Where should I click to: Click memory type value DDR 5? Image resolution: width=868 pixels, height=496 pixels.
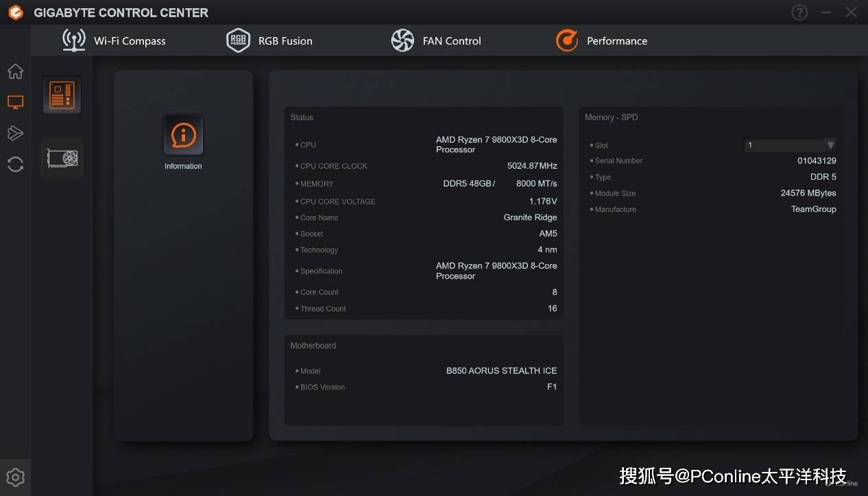point(823,177)
